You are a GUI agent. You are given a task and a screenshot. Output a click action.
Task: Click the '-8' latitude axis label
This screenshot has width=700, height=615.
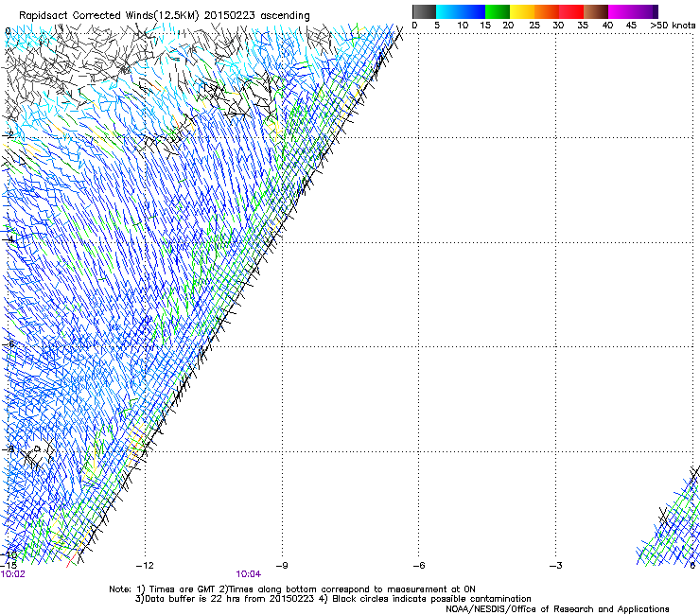[8, 448]
